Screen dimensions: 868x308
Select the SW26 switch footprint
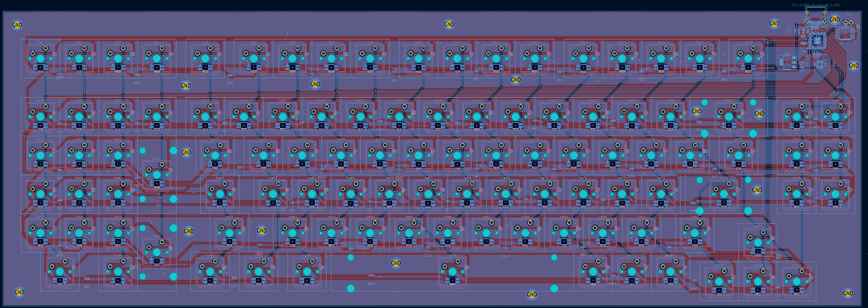click(x=322, y=117)
